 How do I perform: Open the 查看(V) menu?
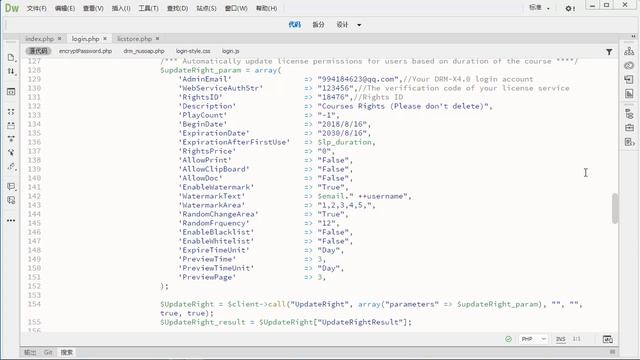(x=93, y=8)
